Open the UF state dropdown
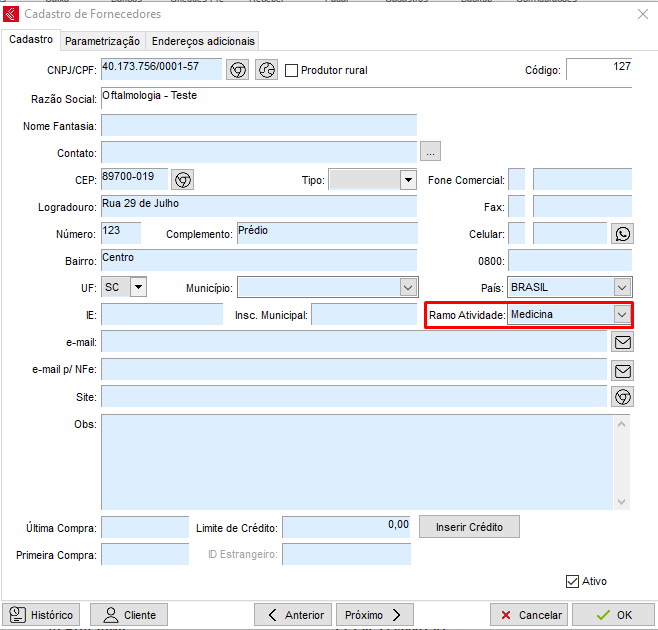Screen dimensions: 658x630 coord(137,287)
